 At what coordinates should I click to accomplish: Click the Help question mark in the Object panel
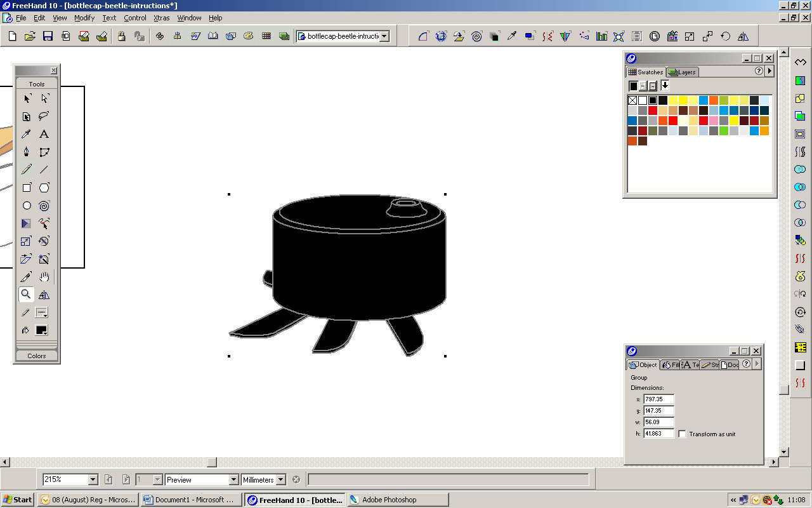(747, 364)
